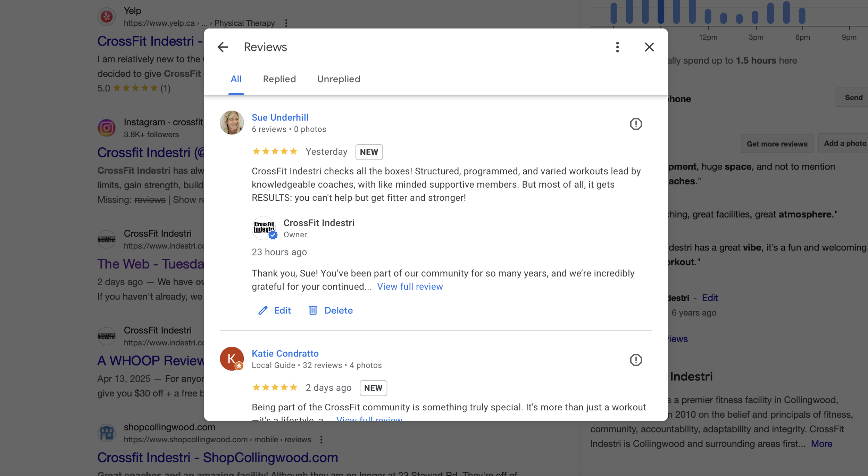Click Katie Condratto's avatar with Local Guide badge
The width and height of the screenshot is (868, 476).
(232, 359)
